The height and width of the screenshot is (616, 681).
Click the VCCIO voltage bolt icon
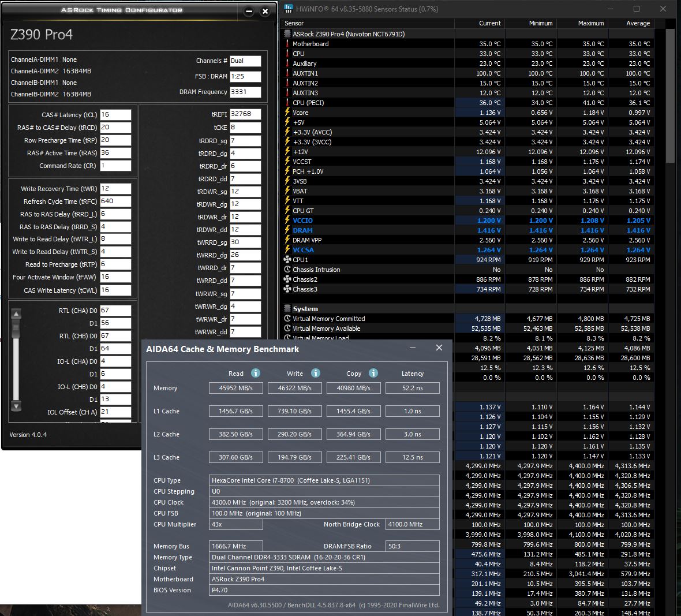(287, 221)
